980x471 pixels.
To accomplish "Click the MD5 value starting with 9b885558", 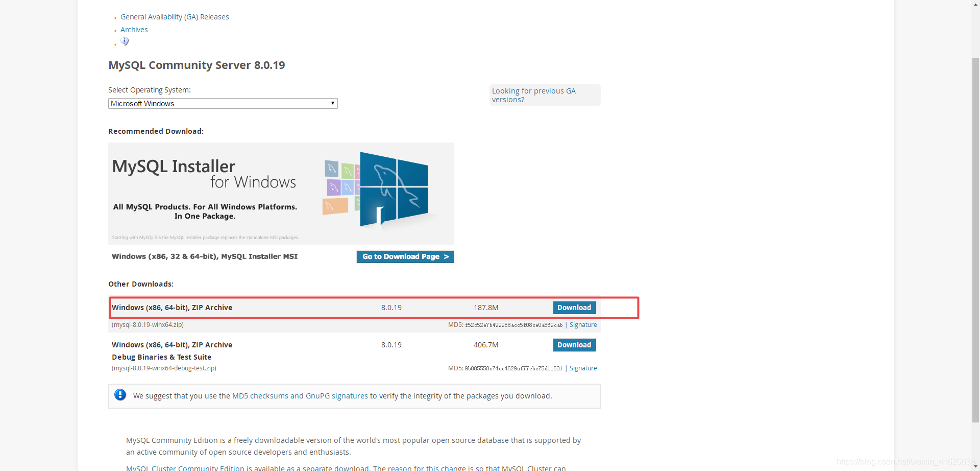I will pyautogui.click(x=513, y=368).
